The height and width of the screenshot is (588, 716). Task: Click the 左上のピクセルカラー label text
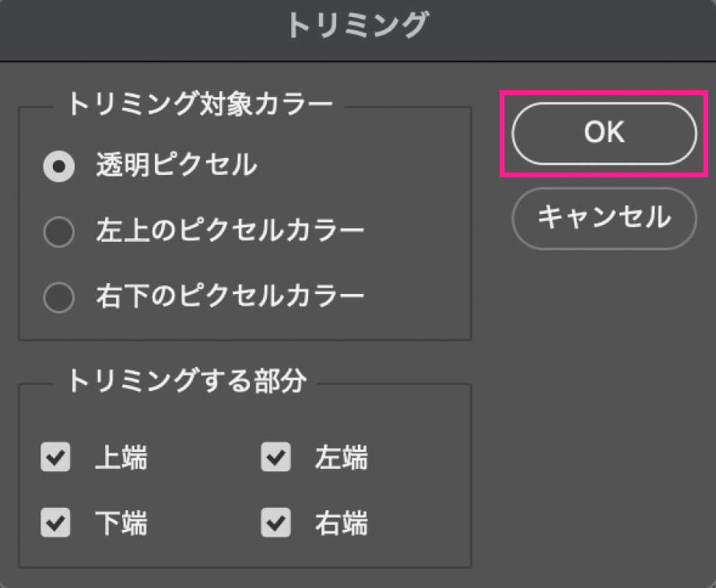click(x=230, y=231)
